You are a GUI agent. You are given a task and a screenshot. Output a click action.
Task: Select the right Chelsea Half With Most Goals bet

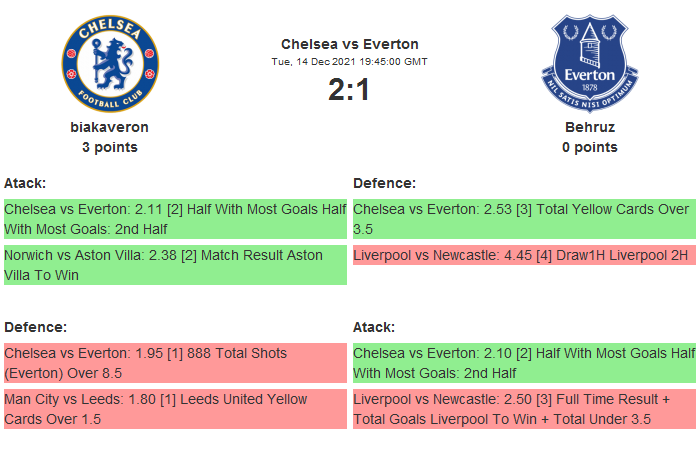tap(524, 363)
